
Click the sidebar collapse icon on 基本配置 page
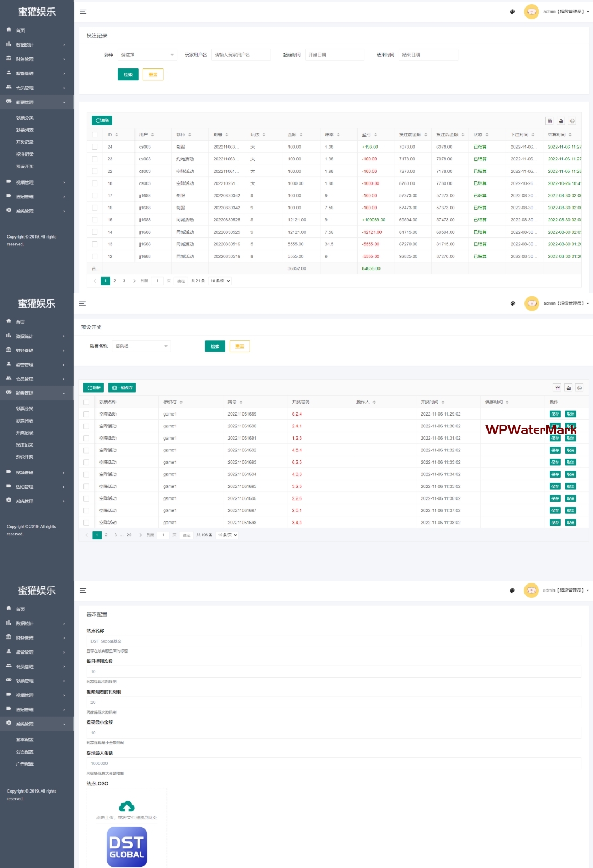[83, 590]
